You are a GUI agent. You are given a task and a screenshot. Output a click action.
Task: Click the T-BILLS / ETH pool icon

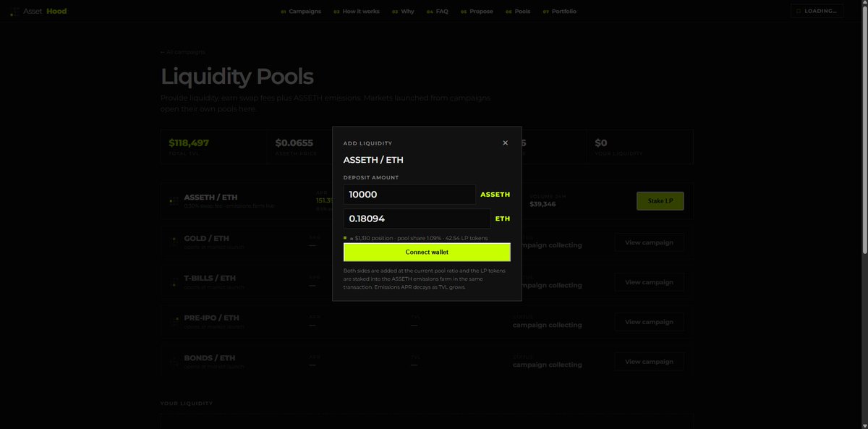tap(174, 281)
